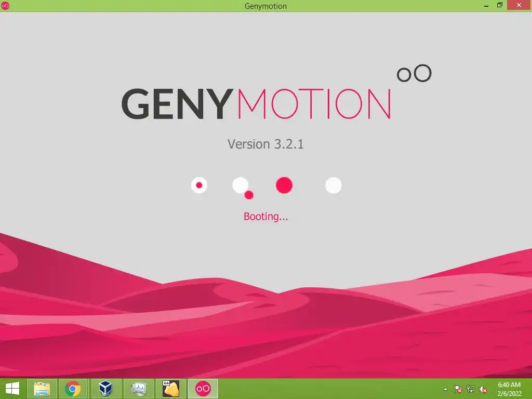Image resolution: width=532 pixels, height=399 pixels.
Task: Click the Genymotion title bar app icon
Action: point(5,5)
